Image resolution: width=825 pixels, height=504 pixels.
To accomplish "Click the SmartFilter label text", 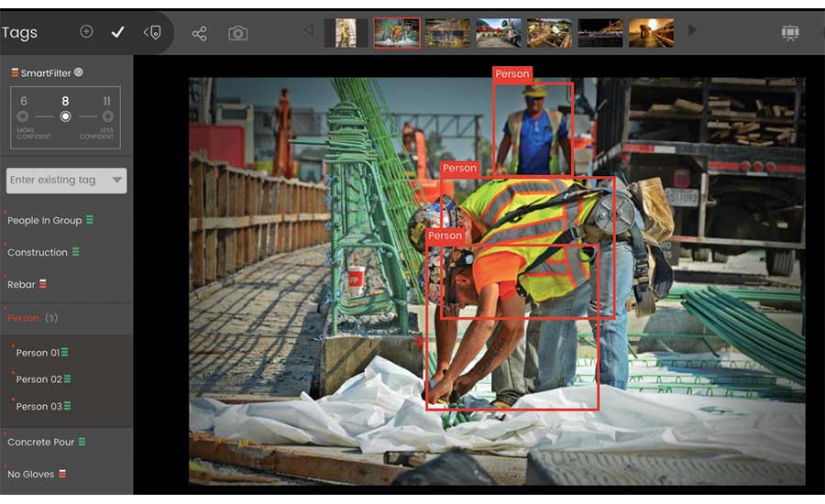I will click(46, 73).
